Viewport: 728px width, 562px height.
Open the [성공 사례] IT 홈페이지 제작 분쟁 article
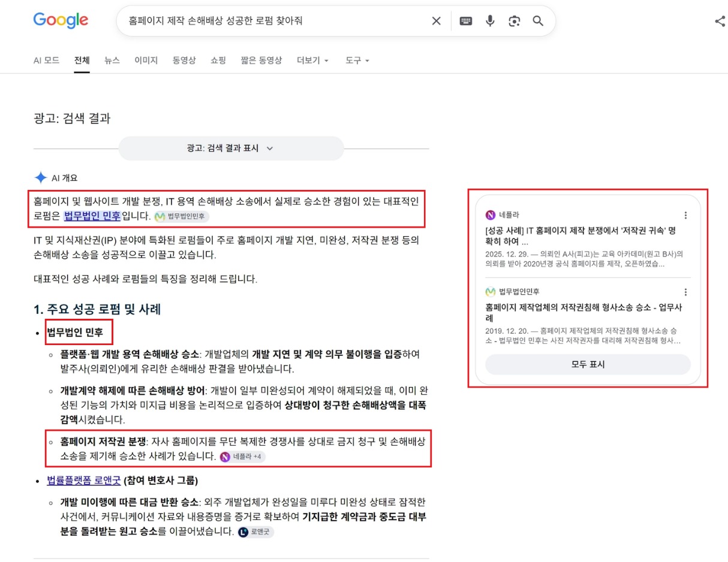coord(580,236)
